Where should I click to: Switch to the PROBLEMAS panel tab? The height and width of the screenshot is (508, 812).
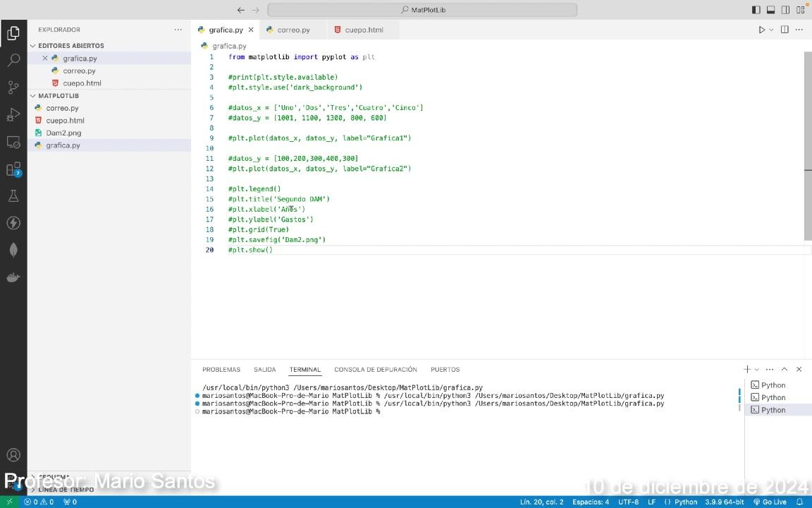221,369
